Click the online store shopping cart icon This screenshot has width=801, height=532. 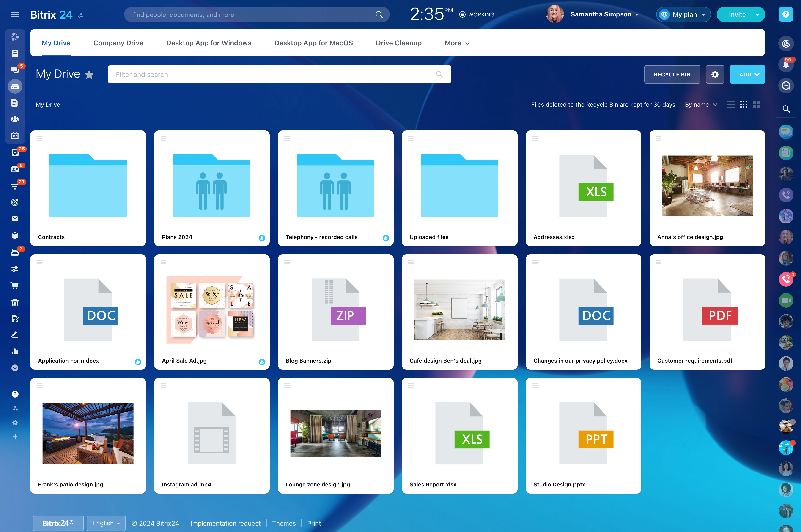[x=15, y=286]
